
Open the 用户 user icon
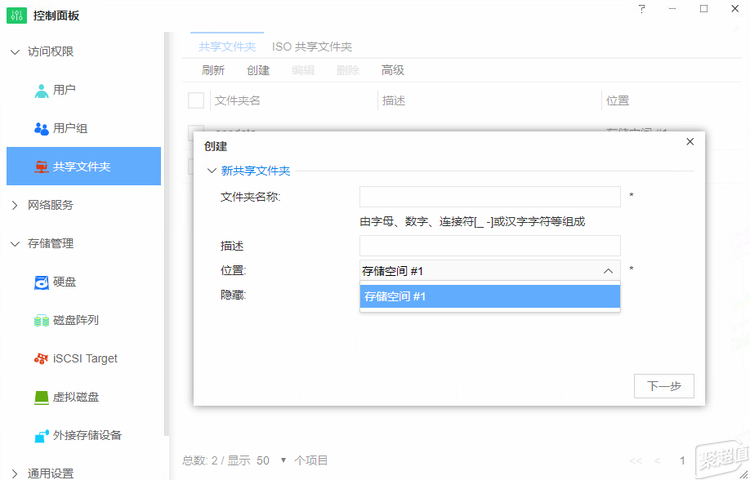(x=41, y=90)
